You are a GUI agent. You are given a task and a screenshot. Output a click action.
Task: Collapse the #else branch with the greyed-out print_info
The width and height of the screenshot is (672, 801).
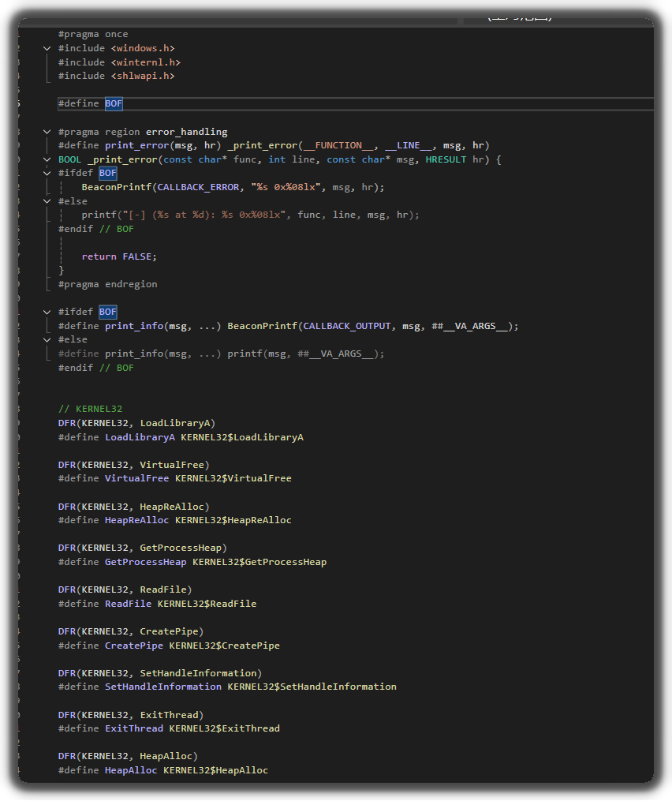pos(47,339)
